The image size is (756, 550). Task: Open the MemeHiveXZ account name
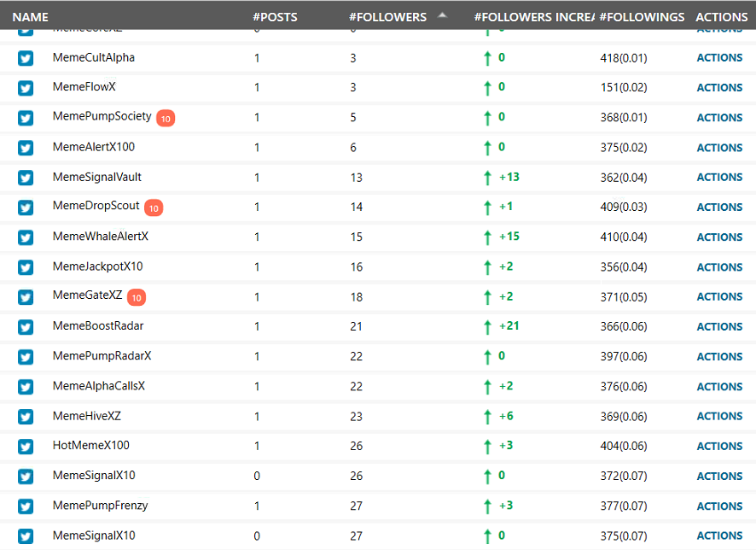87,416
